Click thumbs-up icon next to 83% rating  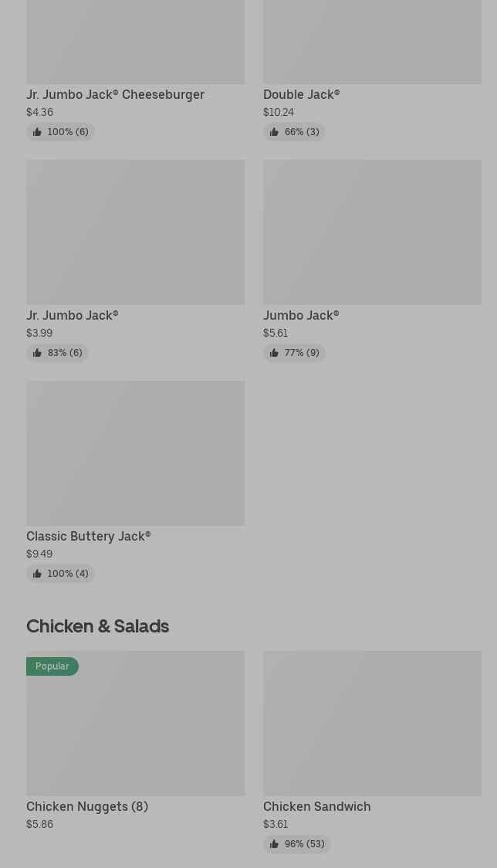click(x=37, y=353)
